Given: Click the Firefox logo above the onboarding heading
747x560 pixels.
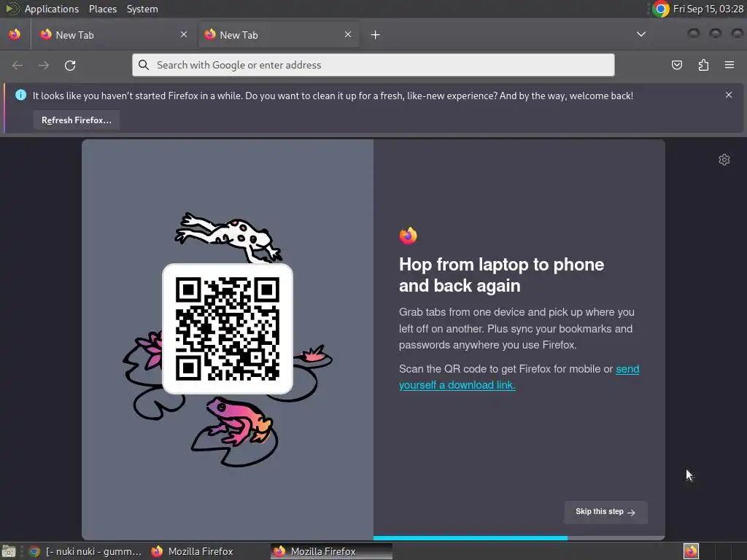Looking at the screenshot, I should click(x=409, y=236).
